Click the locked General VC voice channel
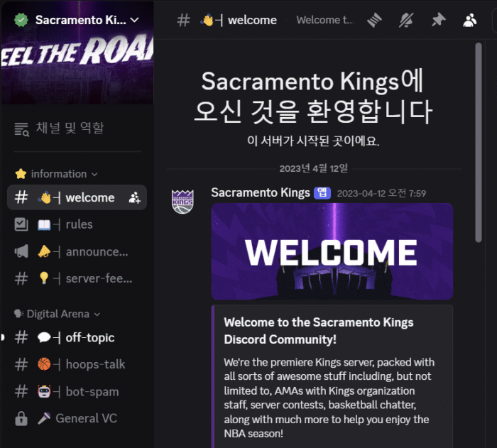497x448 pixels. (x=77, y=418)
